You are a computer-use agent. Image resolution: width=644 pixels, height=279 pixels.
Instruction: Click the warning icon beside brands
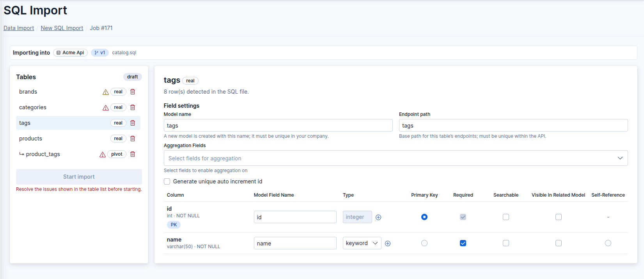pos(106,92)
